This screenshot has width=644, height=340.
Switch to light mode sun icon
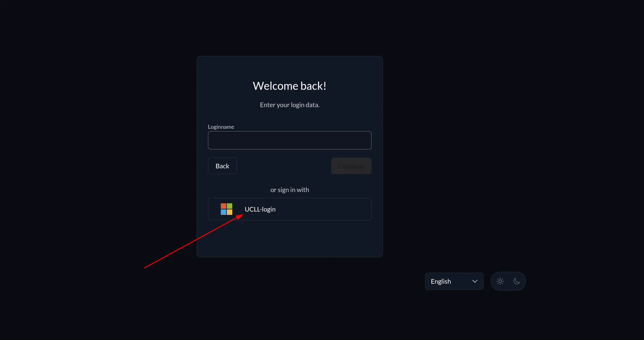click(500, 281)
